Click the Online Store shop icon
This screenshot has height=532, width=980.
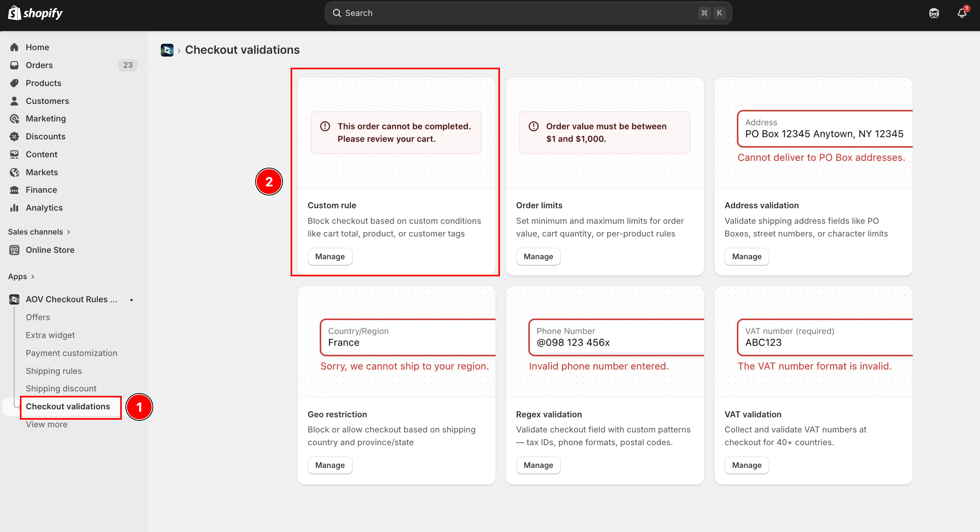coord(14,250)
